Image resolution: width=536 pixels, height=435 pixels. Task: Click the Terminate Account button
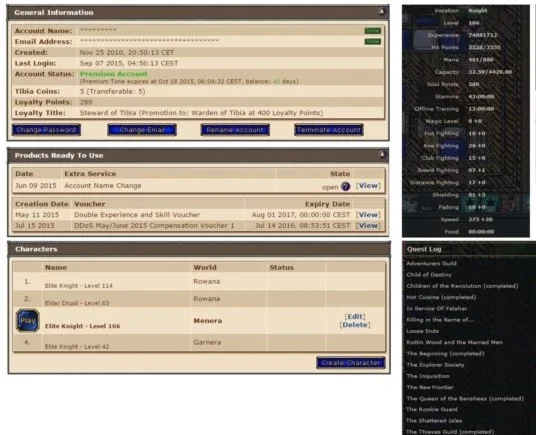coord(329,130)
